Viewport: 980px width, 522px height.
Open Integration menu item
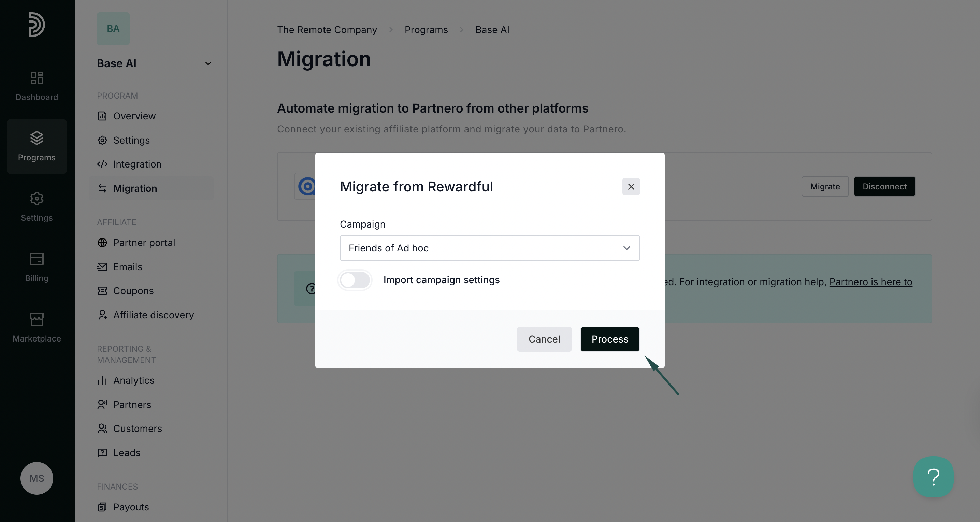click(x=137, y=164)
